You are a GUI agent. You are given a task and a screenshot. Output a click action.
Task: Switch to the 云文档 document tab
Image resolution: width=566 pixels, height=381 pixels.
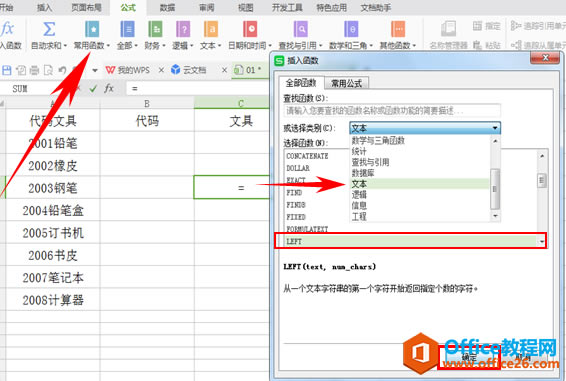coord(195,70)
